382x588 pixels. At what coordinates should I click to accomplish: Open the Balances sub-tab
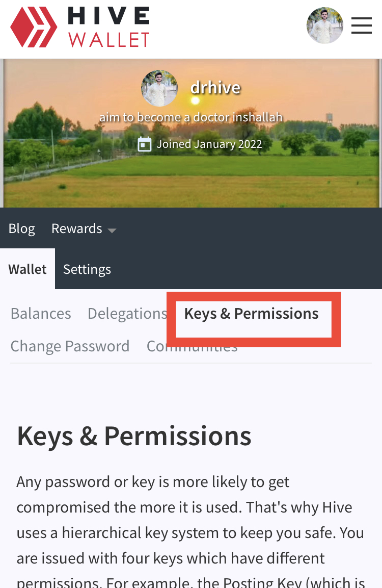click(x=41, y=314)
